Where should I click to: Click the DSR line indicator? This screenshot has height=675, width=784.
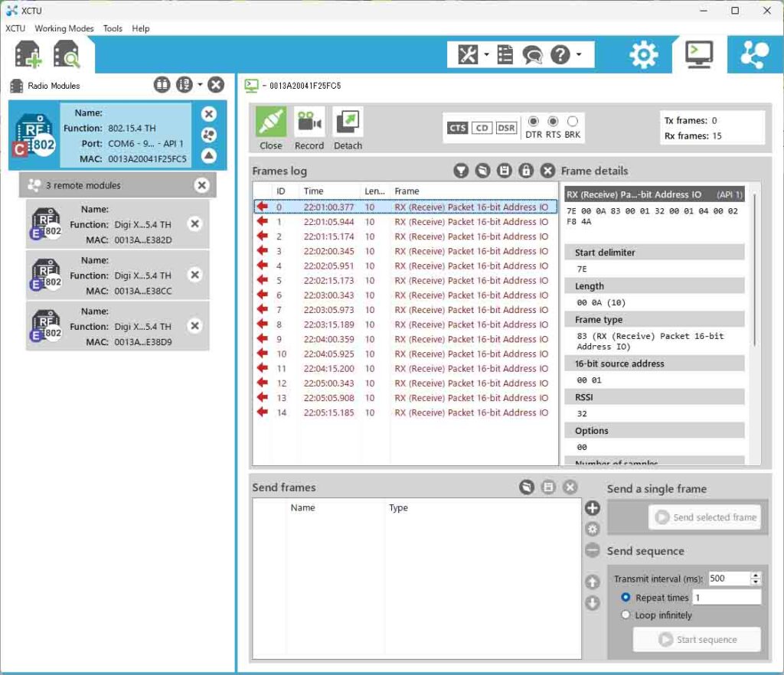pos(506,128)
